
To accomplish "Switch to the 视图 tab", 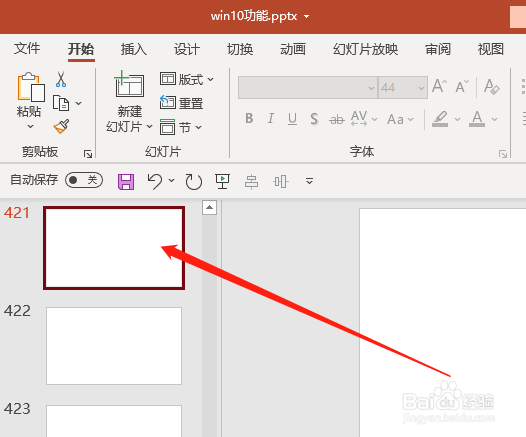I will pyautogui.click(x=491, y=49).
